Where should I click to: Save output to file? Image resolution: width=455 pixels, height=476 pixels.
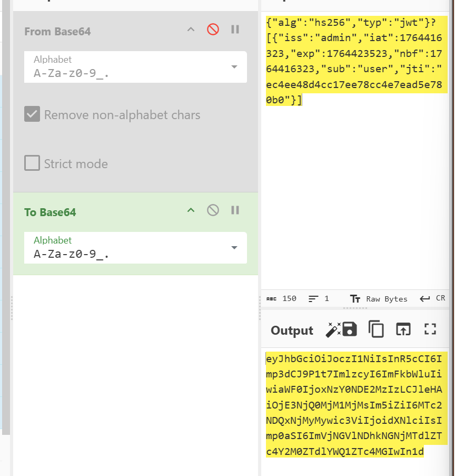(350, 329)
